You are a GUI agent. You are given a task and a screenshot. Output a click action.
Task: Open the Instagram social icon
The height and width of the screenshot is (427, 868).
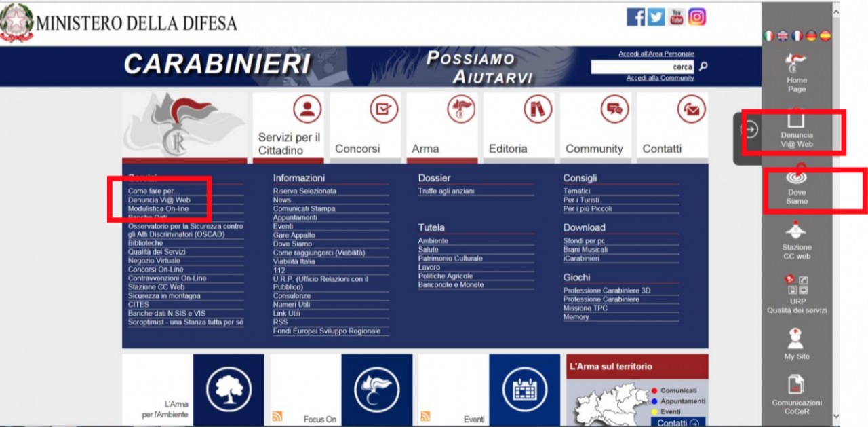pos(697,17)
